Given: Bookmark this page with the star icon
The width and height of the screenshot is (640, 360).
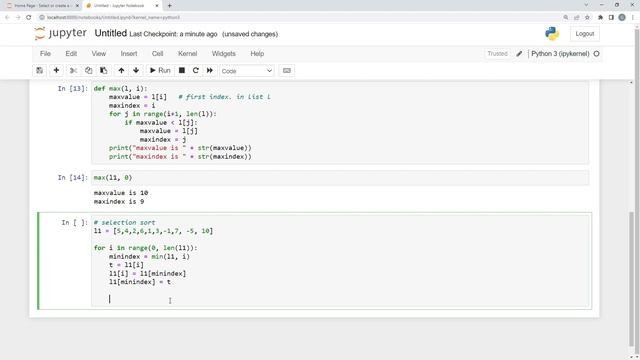Looking at the screenshot, I should pos(587,18).
